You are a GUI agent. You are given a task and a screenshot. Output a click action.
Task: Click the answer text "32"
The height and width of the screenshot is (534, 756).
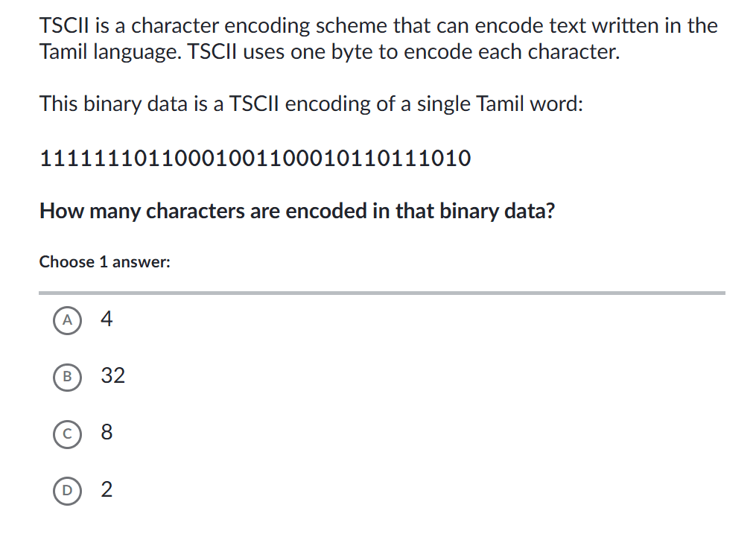[x=112, y=376]
